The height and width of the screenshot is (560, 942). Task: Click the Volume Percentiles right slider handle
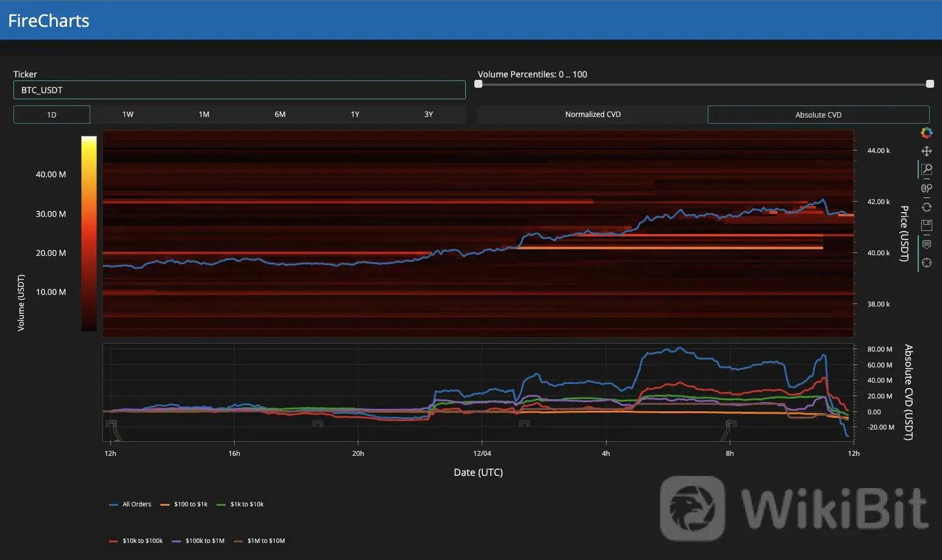929,84
